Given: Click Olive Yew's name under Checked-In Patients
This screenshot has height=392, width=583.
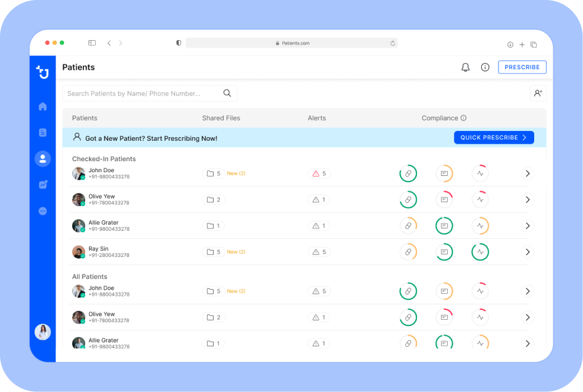Looking at the screenshot, I should pyautogui.click(x=101, y=196).
